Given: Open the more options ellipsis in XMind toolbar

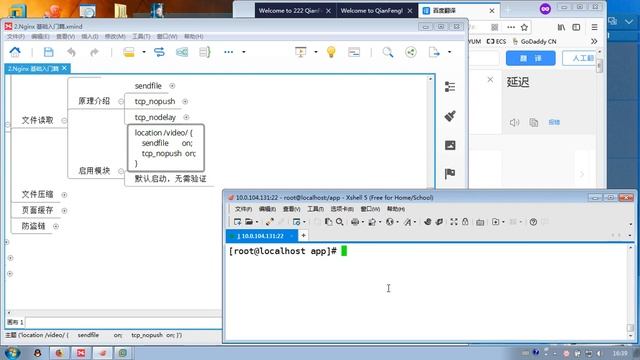Looking at the screenshot, I should pos(229,52).
